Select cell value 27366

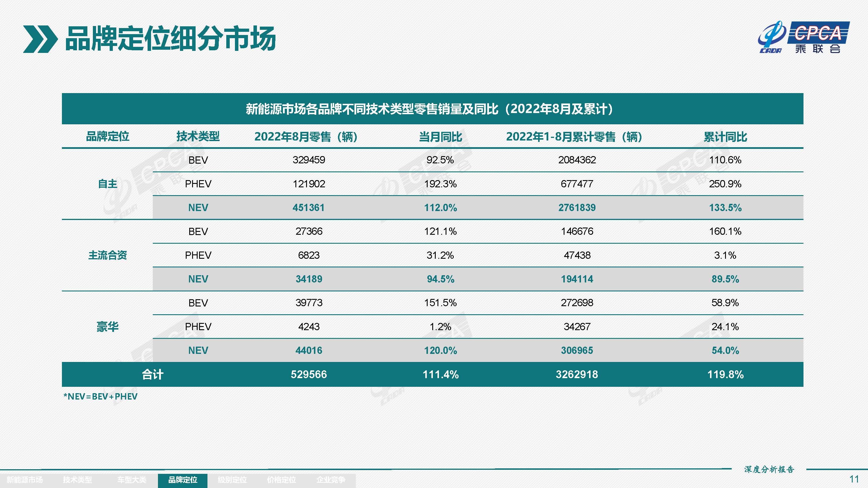click(x=309, y=231)
